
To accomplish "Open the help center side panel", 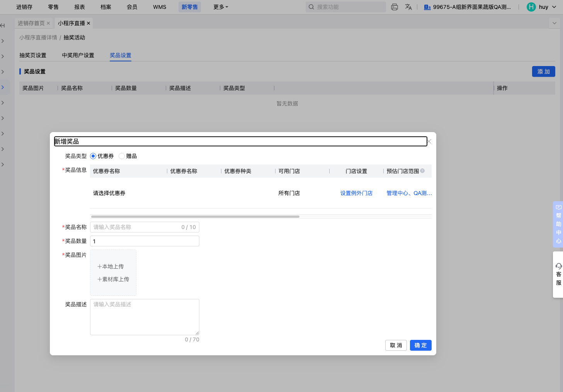I will [x=558, y=224].
